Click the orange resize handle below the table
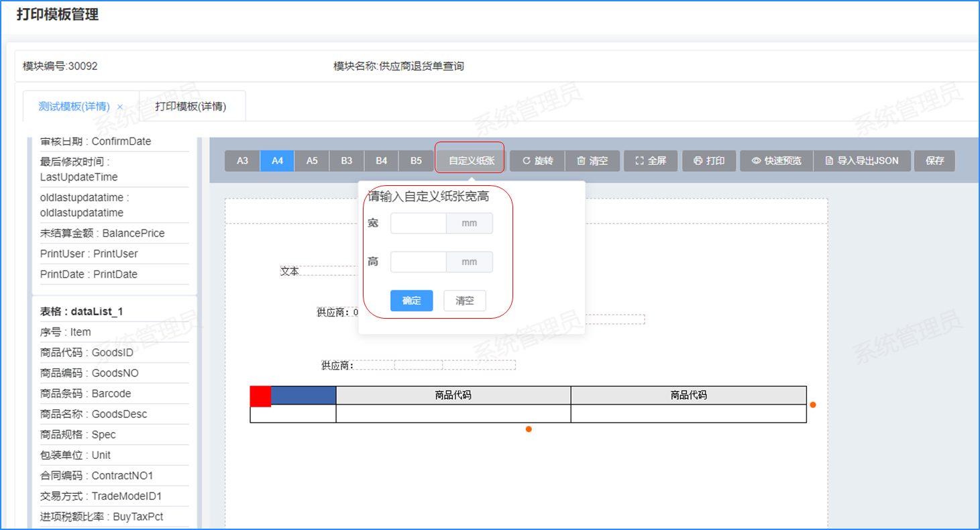Image resolution: width=980 pixels, height=530 pixels. pos(529,429)
